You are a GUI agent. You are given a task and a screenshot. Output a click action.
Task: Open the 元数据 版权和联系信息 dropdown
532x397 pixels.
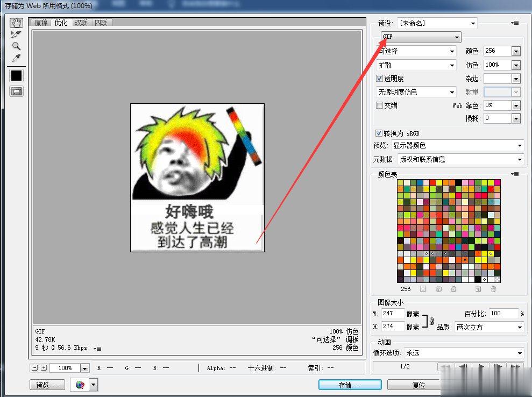click(x=461, y=159)
